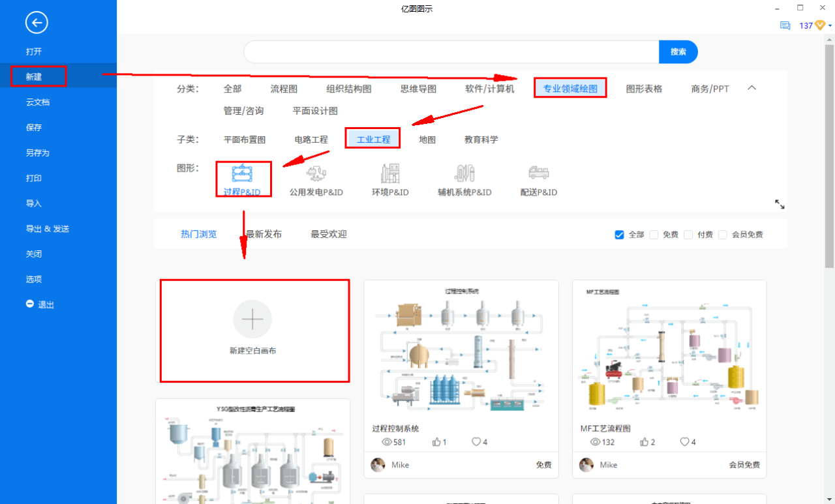Collapse the category list chevron
Screen dimensions: 835x504
pos(751,87)
